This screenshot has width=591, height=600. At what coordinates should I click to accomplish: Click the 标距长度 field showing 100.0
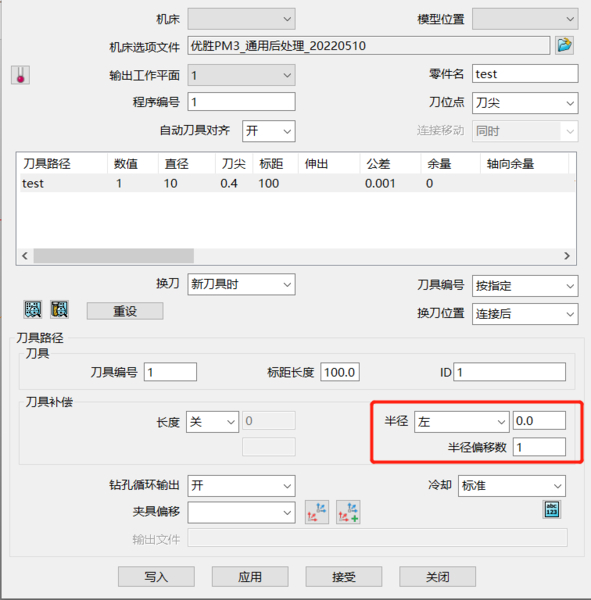(x=340, y=372)
